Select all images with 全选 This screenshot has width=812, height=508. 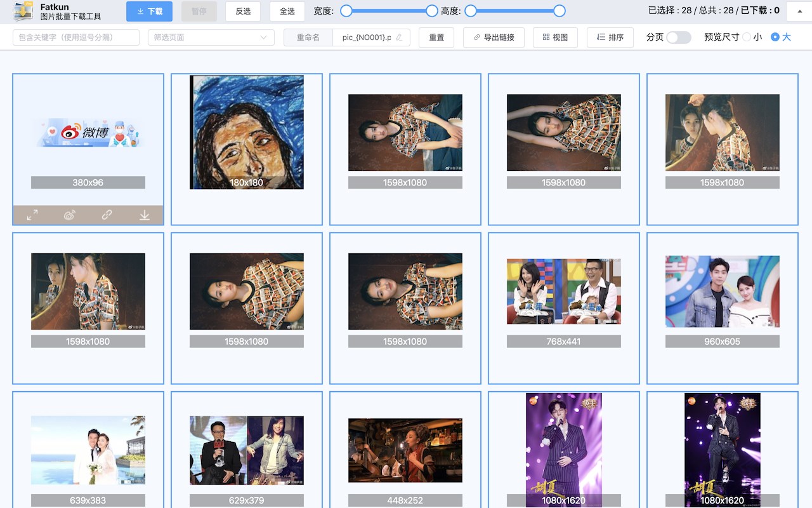[287, 11]
